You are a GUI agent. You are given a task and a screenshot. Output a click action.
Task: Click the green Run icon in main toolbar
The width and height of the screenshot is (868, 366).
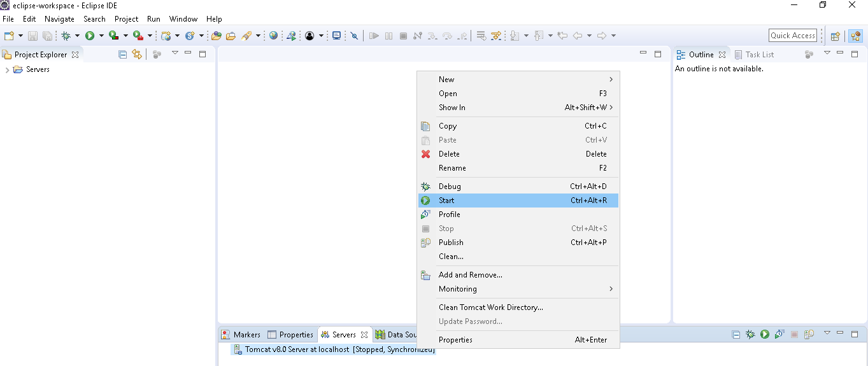90,36
